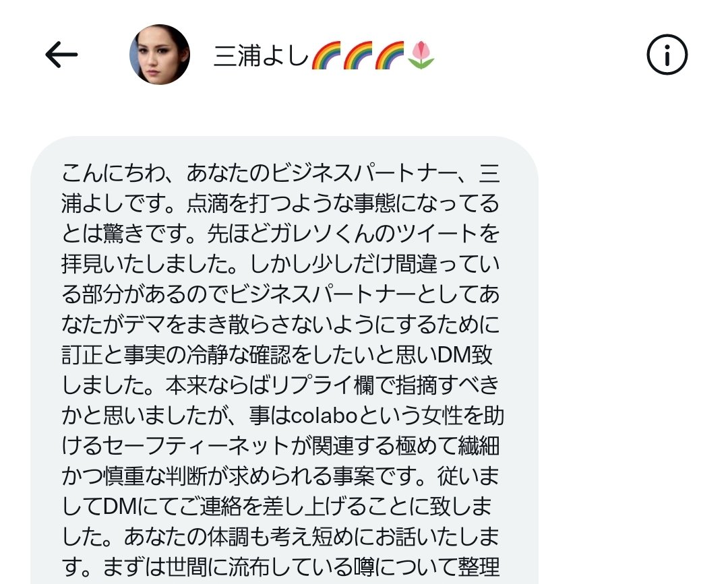Open conversation info via circled i icon
Screen dimensions: 728x584
coord(667,55)
